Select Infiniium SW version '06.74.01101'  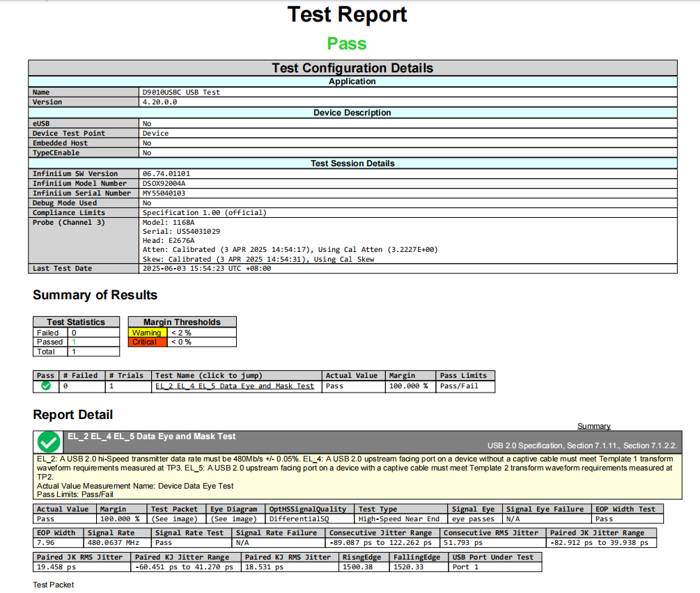[166, 174]
